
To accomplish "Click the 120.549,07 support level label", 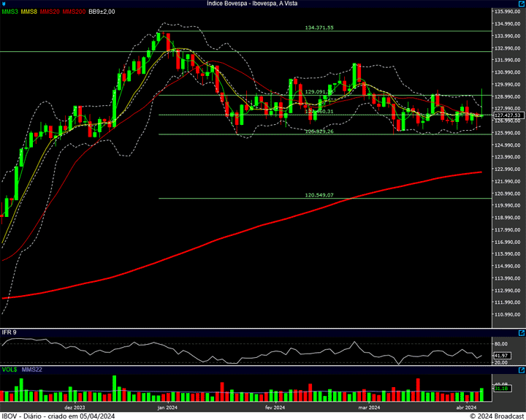I will tap(319, 195).
